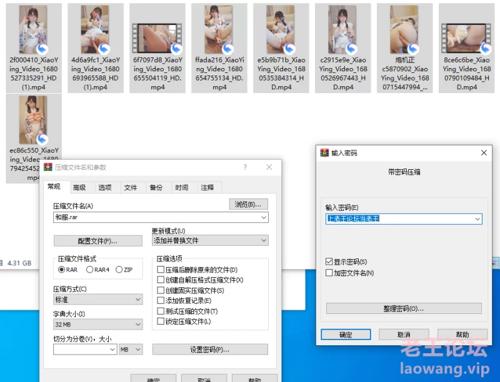The image size is (500, 382).
Task: Select the 2f000410_XiaoYing mp4 file
Action: click(34, 48)
